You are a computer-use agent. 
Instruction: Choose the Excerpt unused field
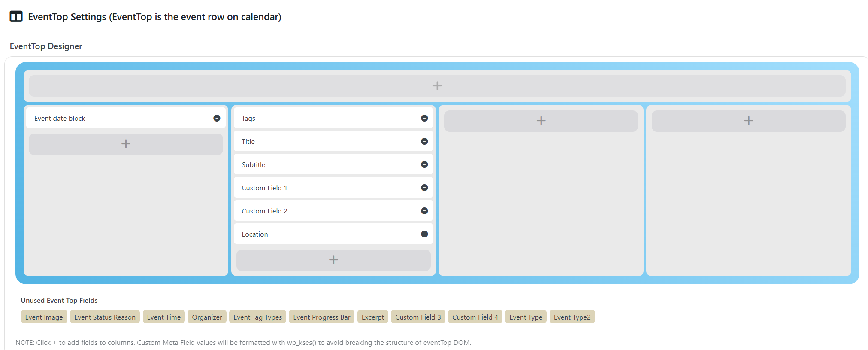[x=372, y=317]
